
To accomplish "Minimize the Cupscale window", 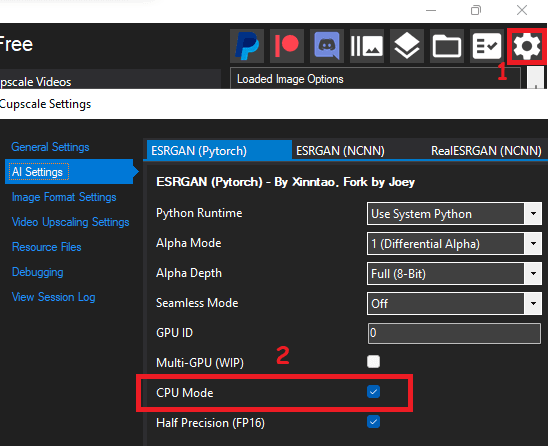I will (x=431, y=10).
